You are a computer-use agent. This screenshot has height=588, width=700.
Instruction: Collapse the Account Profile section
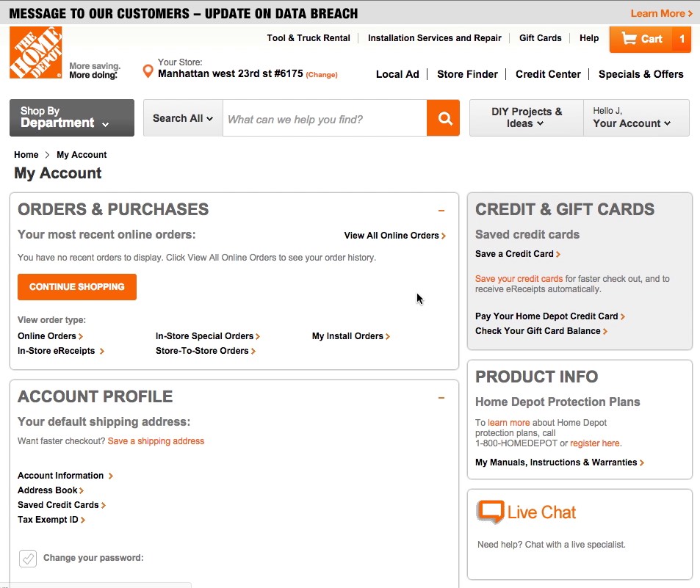click(x=441, y=398)
